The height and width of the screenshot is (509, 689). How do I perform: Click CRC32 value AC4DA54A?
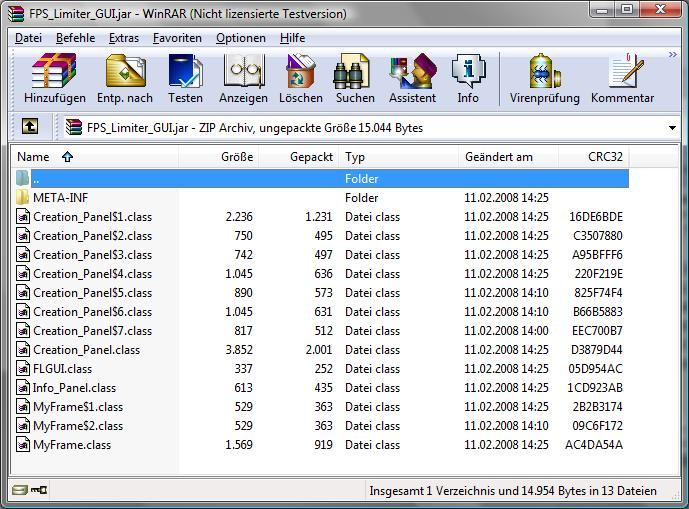[594, 445]
